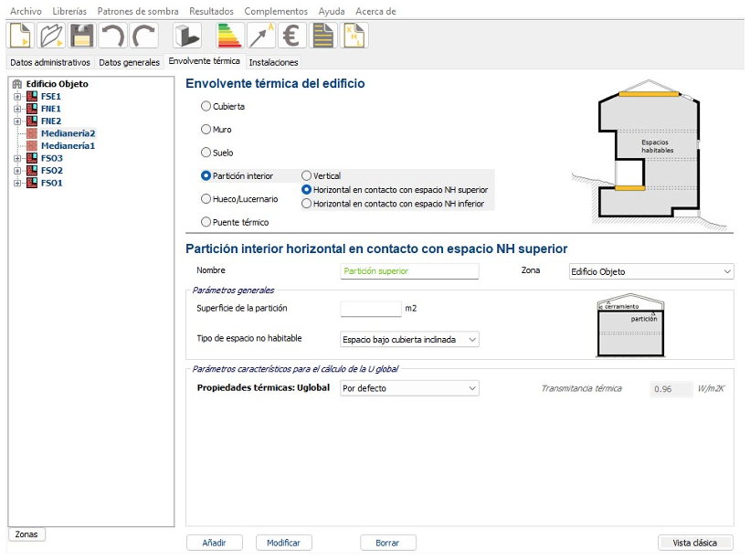The height and width of the screenshot is (560, 750).
Task: Click the euro economic analysis icon
Action: [x=292, y=36]
